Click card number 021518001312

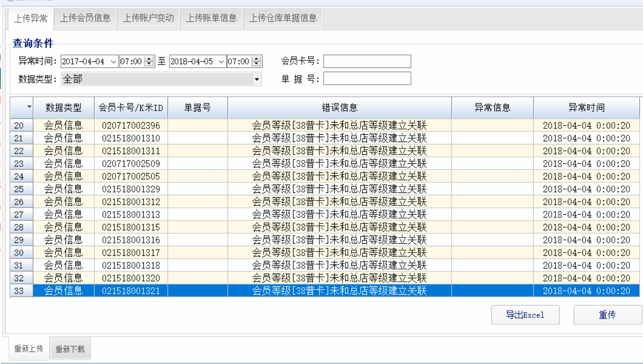tap(131, 202)
